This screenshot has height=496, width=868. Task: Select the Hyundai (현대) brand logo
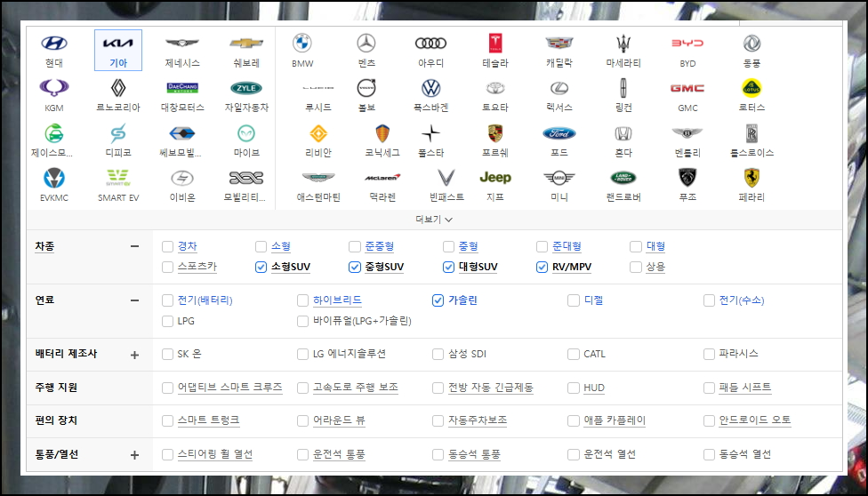tap(54, 44)
